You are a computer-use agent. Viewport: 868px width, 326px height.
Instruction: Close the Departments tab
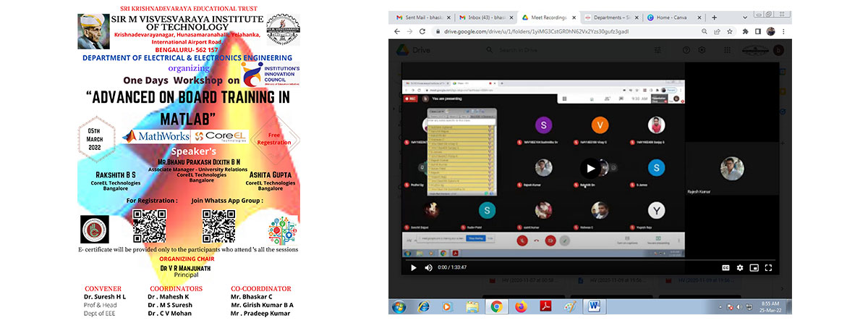tap(637, 17)
